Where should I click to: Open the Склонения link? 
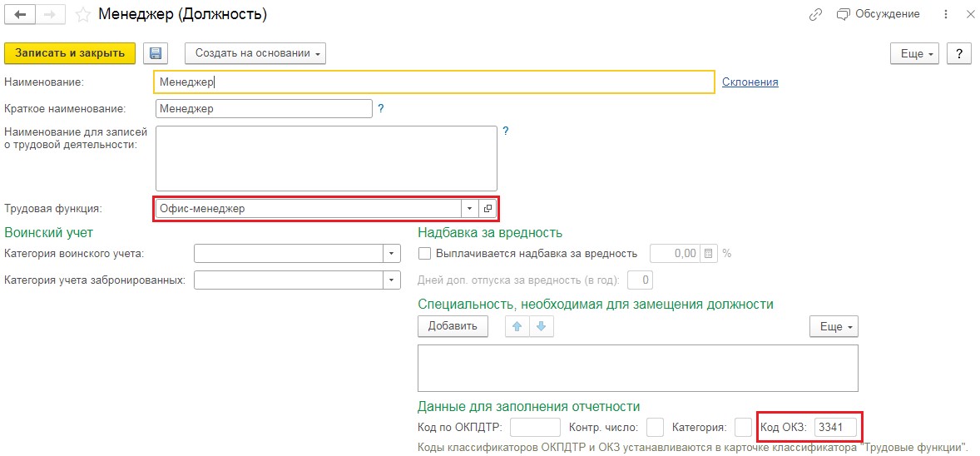pyautogui.click(x=750, y=82)
